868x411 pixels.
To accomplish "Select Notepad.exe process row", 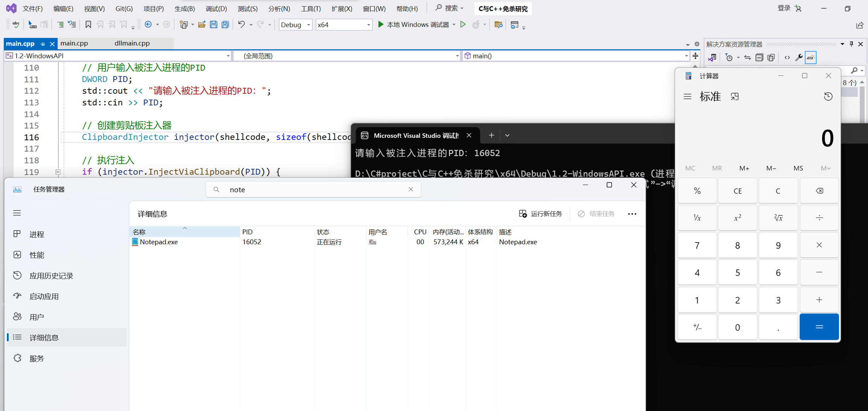I will [159, 242].
